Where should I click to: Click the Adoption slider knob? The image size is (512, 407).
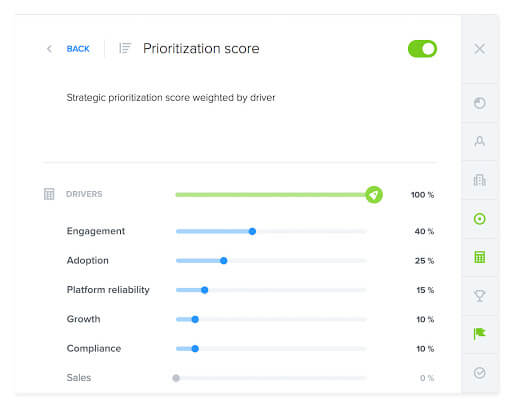point(224,261)
